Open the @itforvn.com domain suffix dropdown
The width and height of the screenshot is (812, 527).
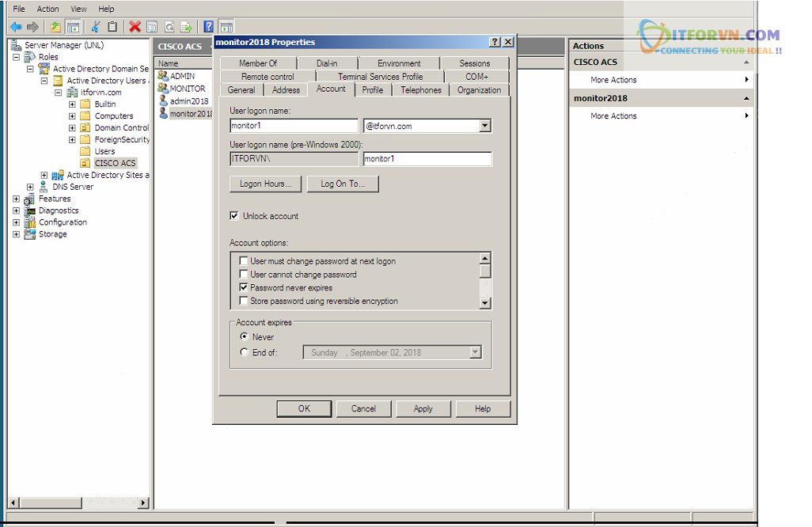(x=485, y=126)
